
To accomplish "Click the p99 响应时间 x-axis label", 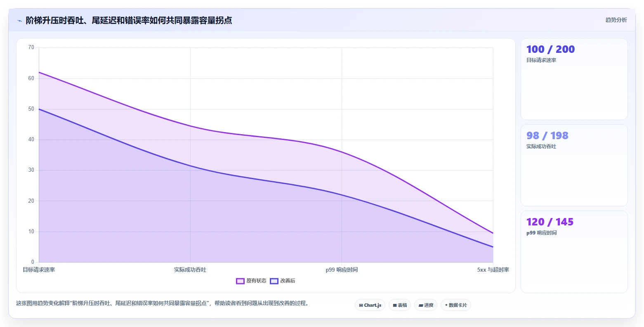I will point(342,270).
